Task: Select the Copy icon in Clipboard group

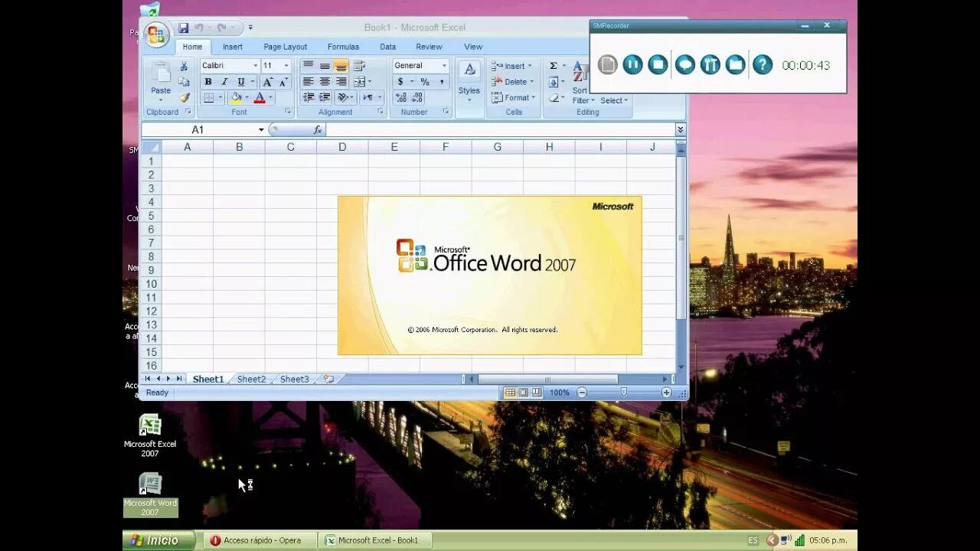Action: coord(184,82)
